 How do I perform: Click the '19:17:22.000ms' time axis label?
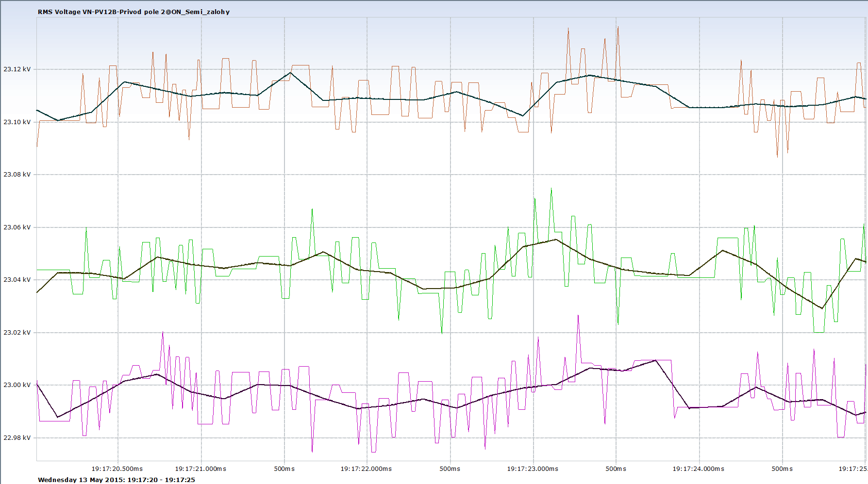366,469
